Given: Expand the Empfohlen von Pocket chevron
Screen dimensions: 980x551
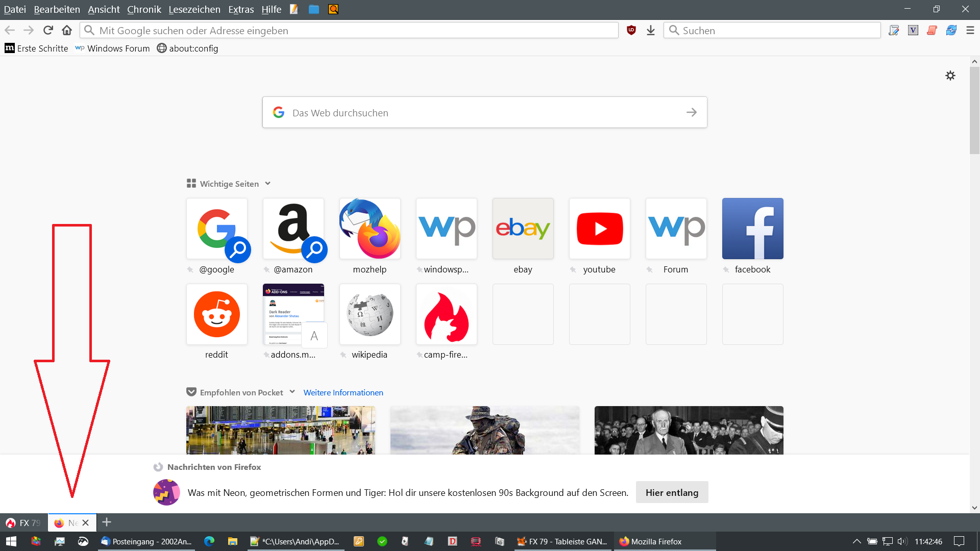Looking at the screenshot, I should (x=292, y=392).
